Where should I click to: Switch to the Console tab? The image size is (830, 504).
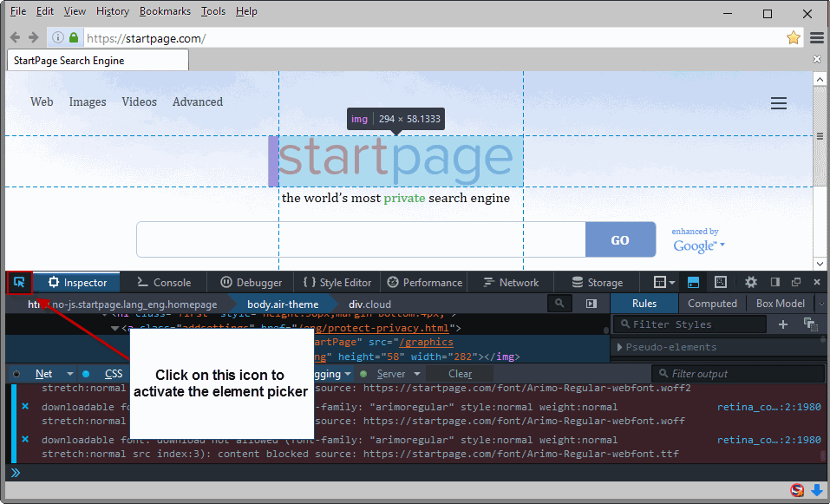pos(163,282)
